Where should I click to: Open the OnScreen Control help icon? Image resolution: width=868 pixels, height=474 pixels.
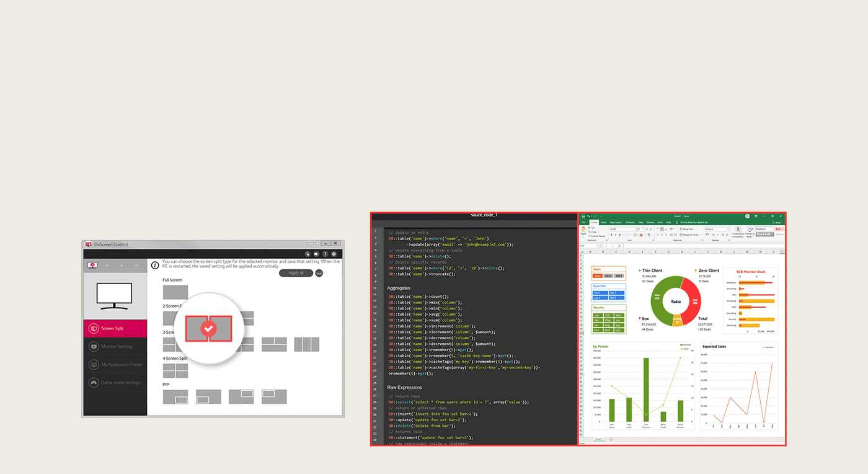click(325, 254)
